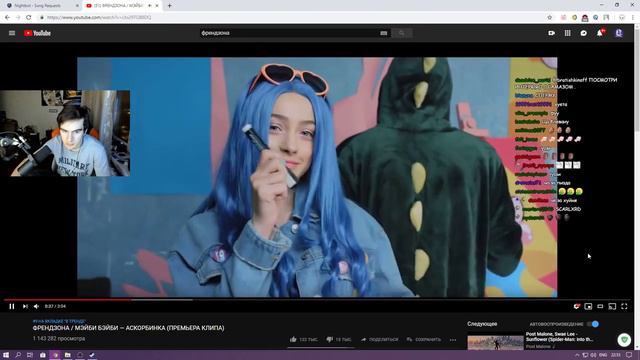640x360 pixels.
Task: Cast video to a TV
Action: coord(612,306)
